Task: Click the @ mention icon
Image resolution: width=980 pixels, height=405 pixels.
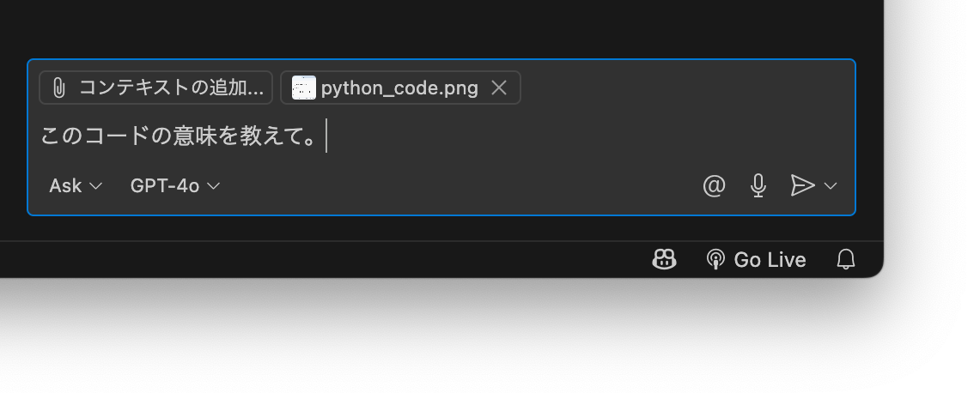Action: click(x=714, y=185)
